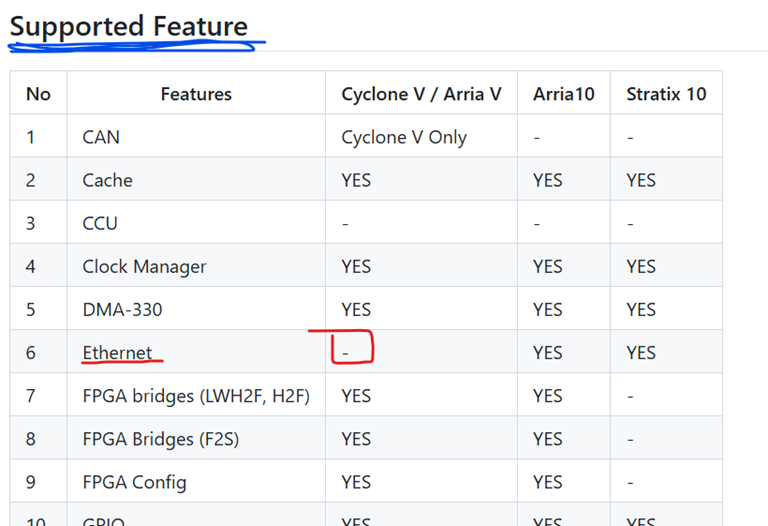
Task: Click the "Supported Feature" heading
Action: (x=129, y=26)
